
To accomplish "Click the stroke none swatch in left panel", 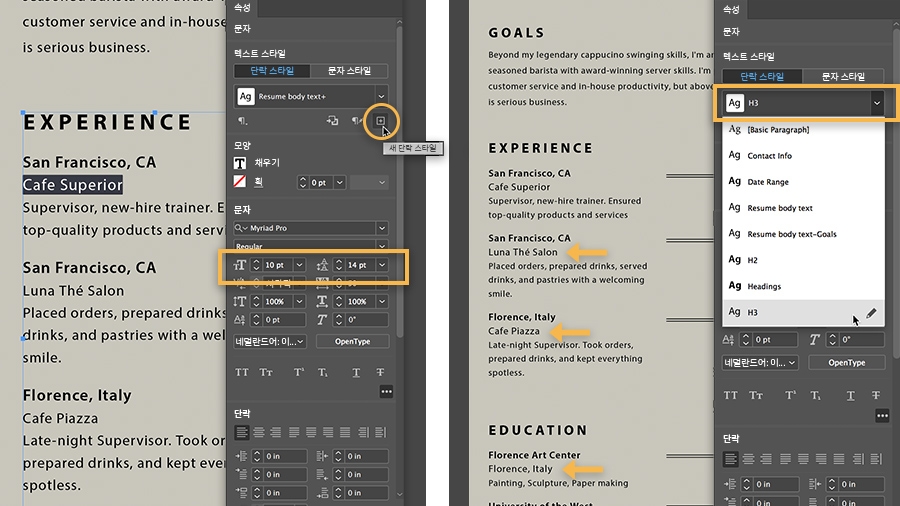I will click(x=240, y=182).
